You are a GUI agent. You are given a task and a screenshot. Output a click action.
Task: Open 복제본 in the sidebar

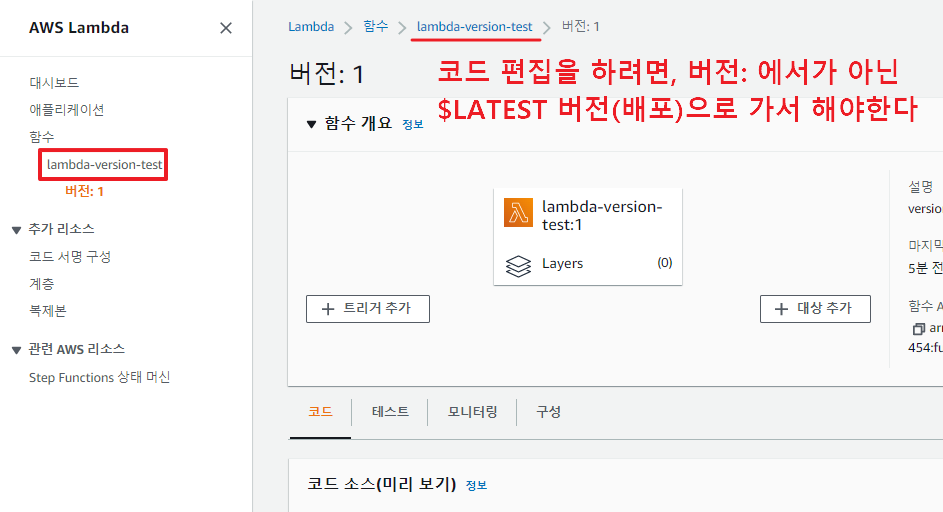(x=48, y=310)
